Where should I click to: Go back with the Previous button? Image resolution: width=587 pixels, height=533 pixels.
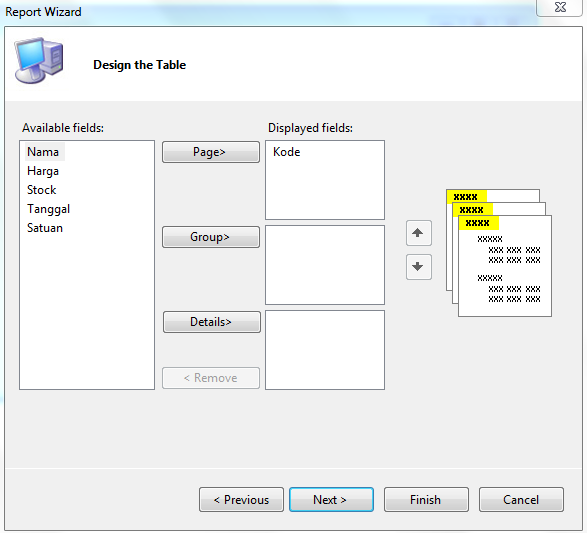point(241,500)
